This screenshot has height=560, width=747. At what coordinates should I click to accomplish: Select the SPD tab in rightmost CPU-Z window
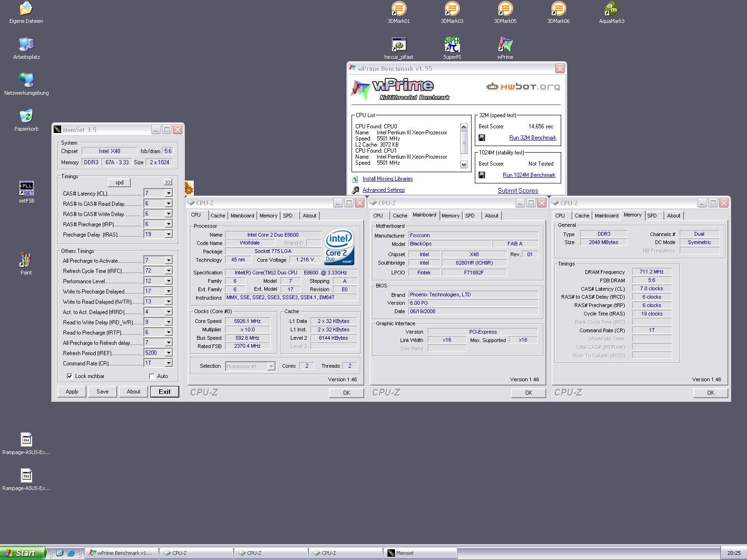pos(652,216)
